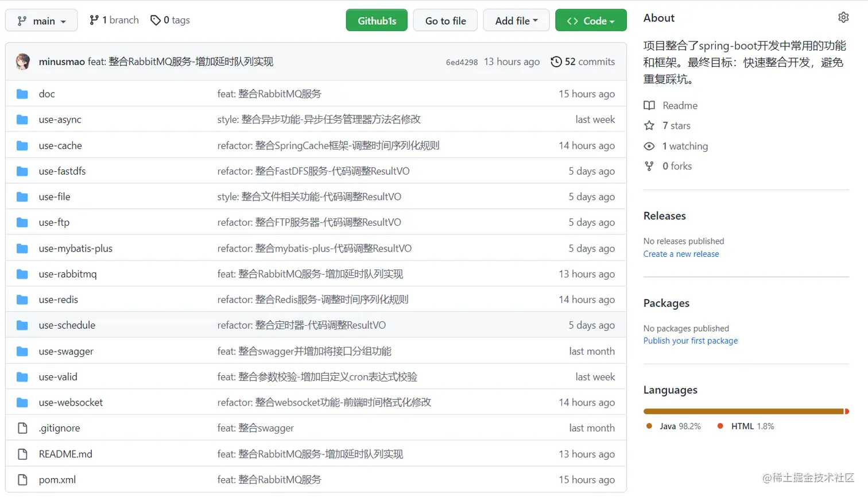Click the HTML 1.8% language link
Viewport: 868px width, 497px height.
point(746,426)
